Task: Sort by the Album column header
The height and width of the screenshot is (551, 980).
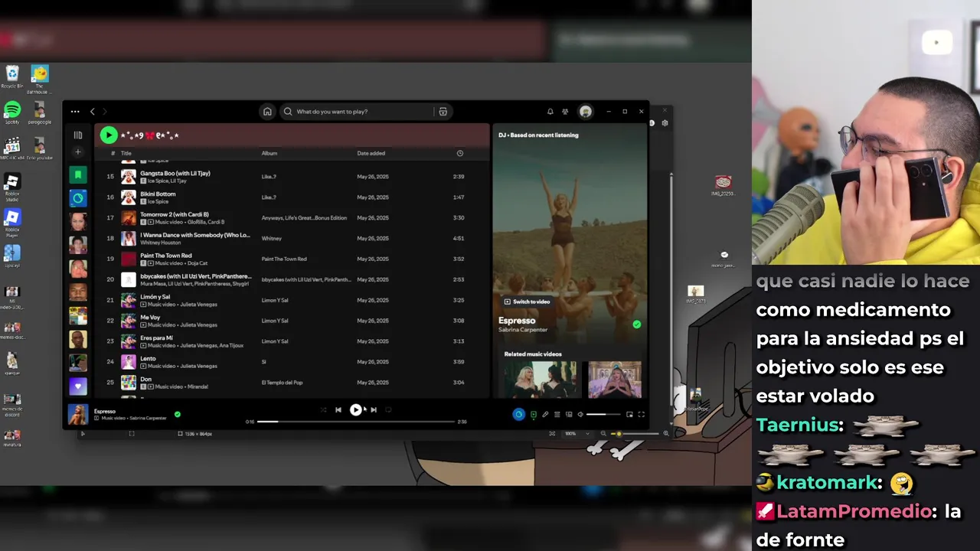Action: [x=269, y=153]
